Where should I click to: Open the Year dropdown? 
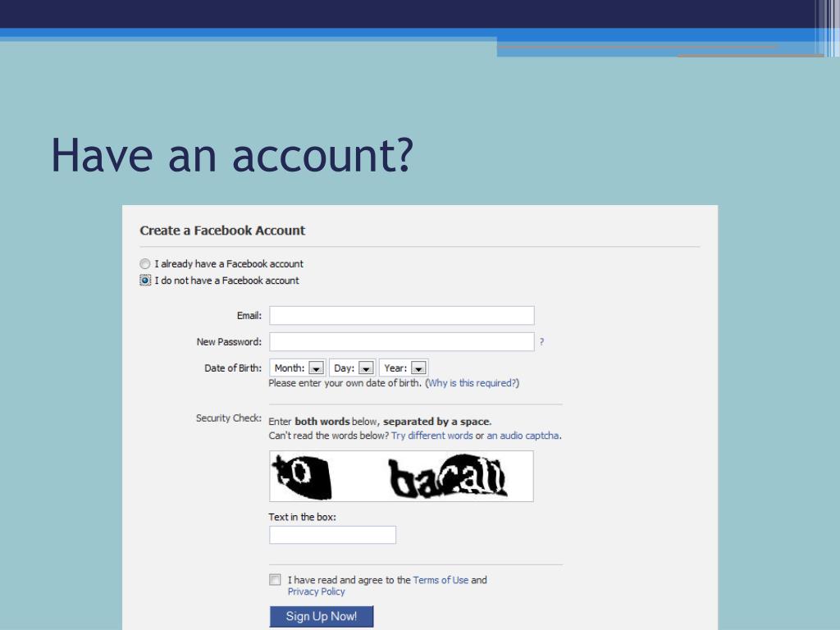pos(404,368)
